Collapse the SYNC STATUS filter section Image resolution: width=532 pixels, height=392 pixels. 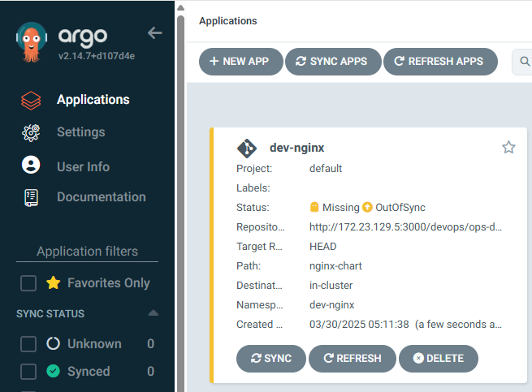point(154,313)
